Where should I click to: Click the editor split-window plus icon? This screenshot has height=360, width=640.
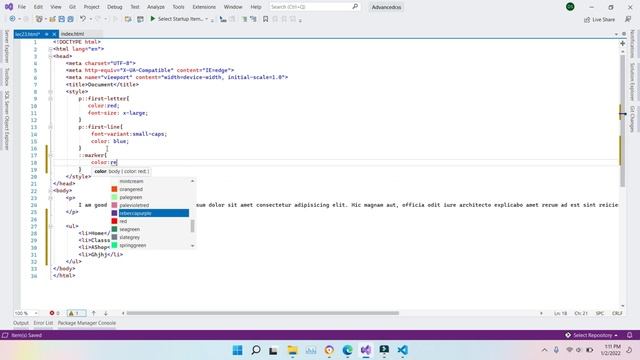click(622, 43)
